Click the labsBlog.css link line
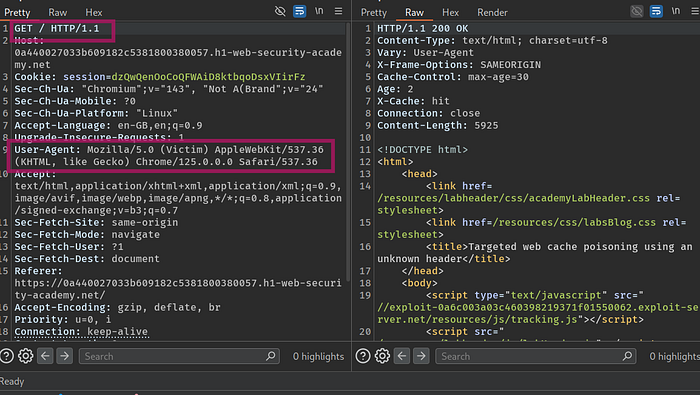 [532, 229]
